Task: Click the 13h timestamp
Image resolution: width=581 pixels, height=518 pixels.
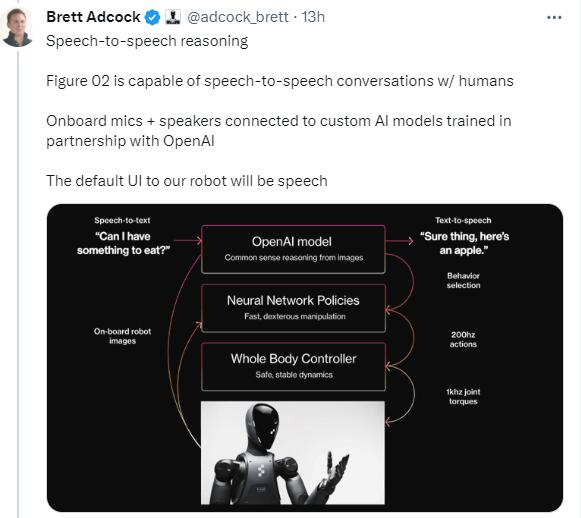Action: click(x=313, y=17)
